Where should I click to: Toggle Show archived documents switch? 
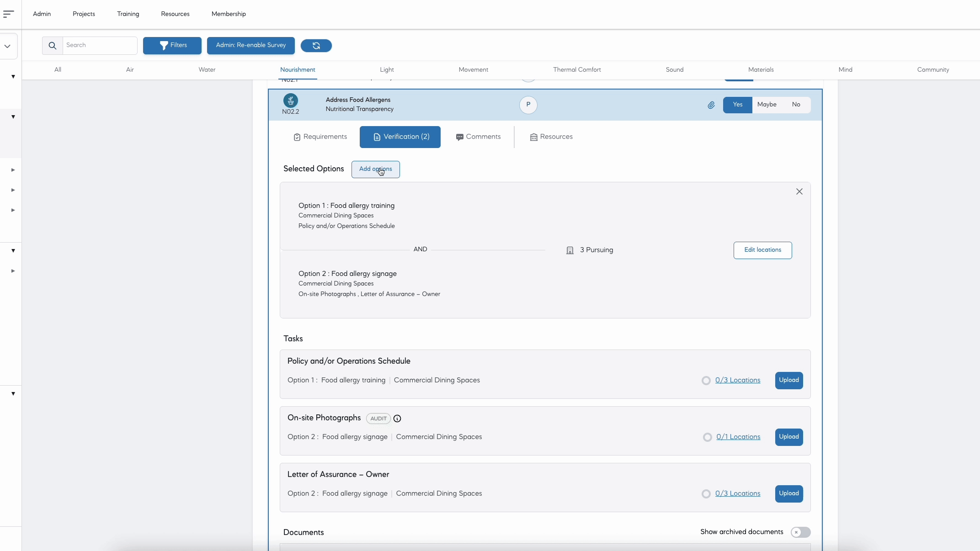pyautogui.click(x=801, y=532)
